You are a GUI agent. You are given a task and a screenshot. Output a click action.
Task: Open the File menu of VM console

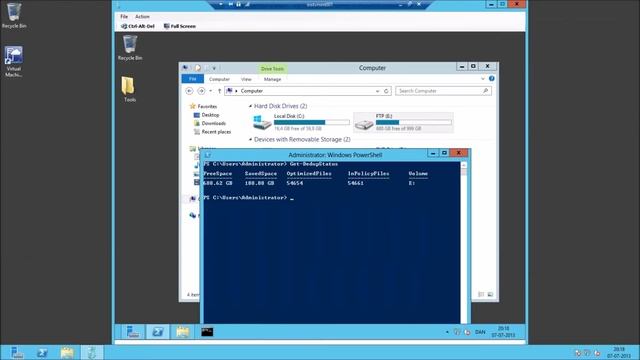point(124,17)
